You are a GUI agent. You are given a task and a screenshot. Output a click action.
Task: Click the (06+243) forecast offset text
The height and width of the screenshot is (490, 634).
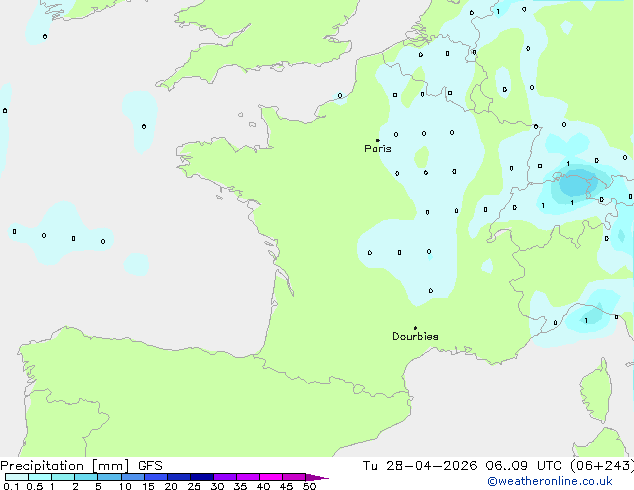coord(602,466)
